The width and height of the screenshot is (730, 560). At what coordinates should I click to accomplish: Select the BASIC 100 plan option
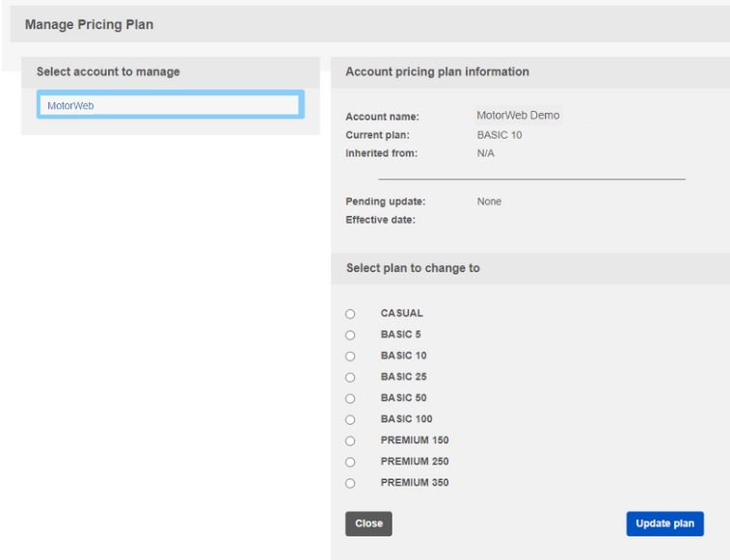point(350,419)
